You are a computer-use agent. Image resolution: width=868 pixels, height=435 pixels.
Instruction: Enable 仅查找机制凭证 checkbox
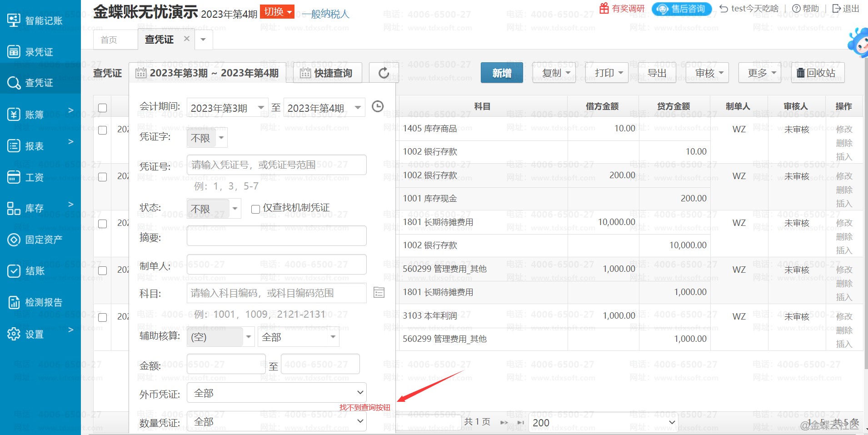point(255,209)
